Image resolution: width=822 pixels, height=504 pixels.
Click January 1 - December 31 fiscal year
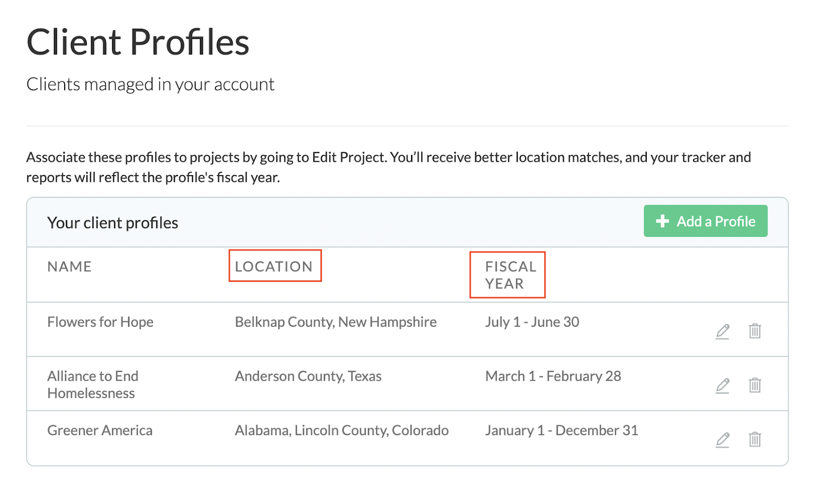(562, 431)
